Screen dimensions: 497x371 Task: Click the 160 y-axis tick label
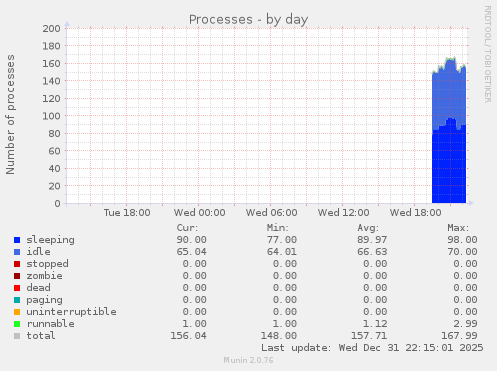pyautogui.click(x=51, y=64)
